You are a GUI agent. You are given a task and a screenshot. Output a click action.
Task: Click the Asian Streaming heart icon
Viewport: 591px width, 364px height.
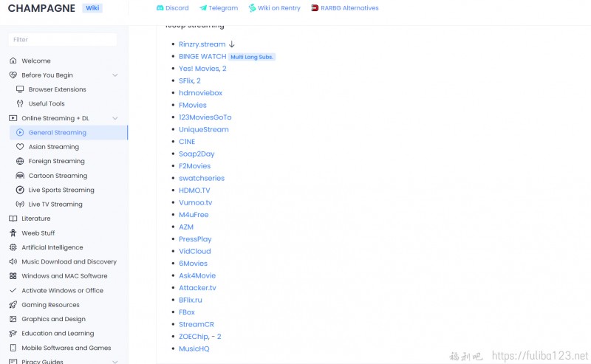click(20, 147)
